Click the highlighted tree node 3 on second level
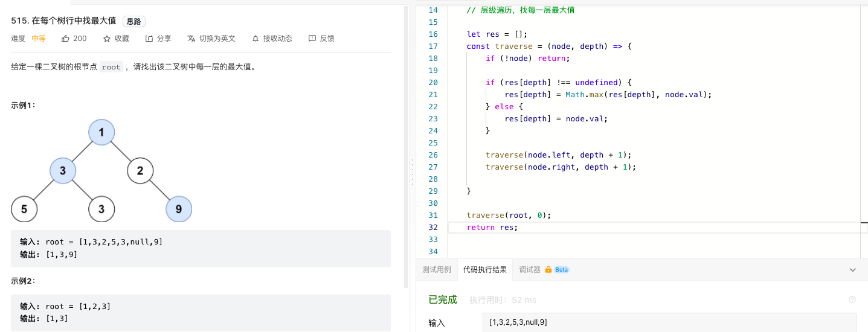Viewport: 868px width, 332px height. click(x=63, y=171)
